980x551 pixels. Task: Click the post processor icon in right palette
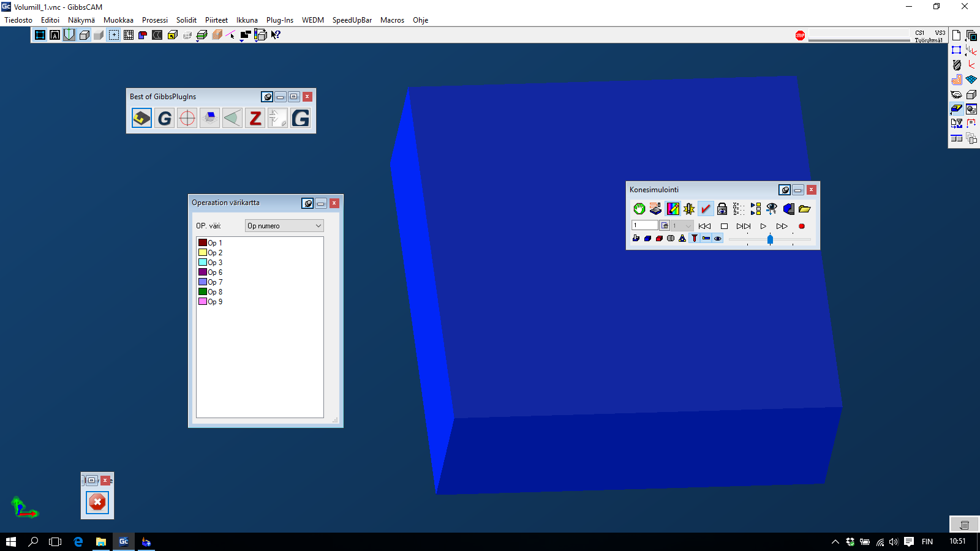pos(957,124)
